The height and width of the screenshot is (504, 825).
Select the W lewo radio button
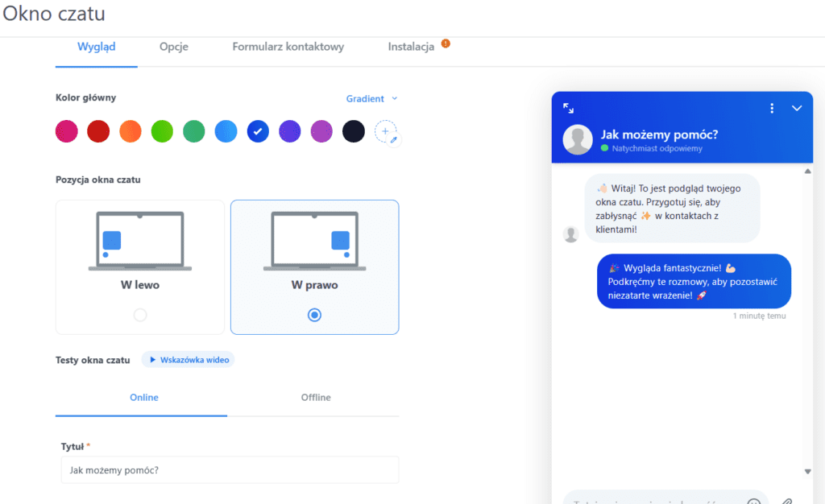click(140, 315)
